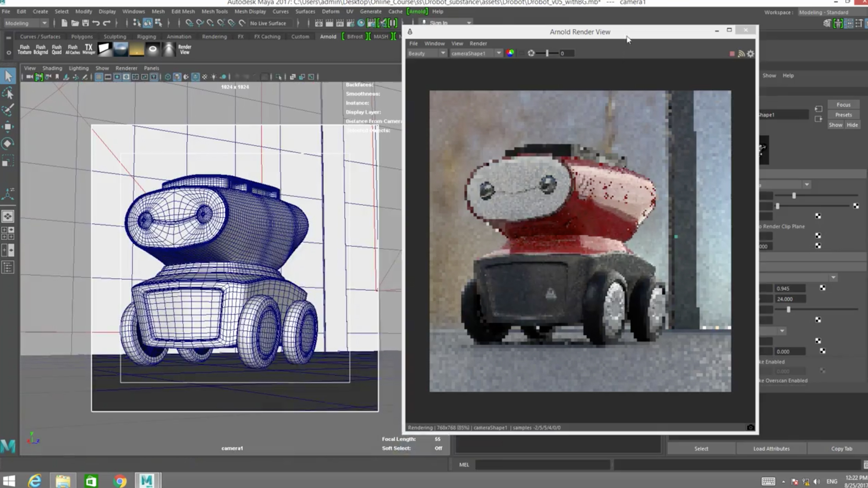Click the Flush Texture shelf icon
Screen dimensions: 868x488
pyautogui.click(x=24, y=49)
